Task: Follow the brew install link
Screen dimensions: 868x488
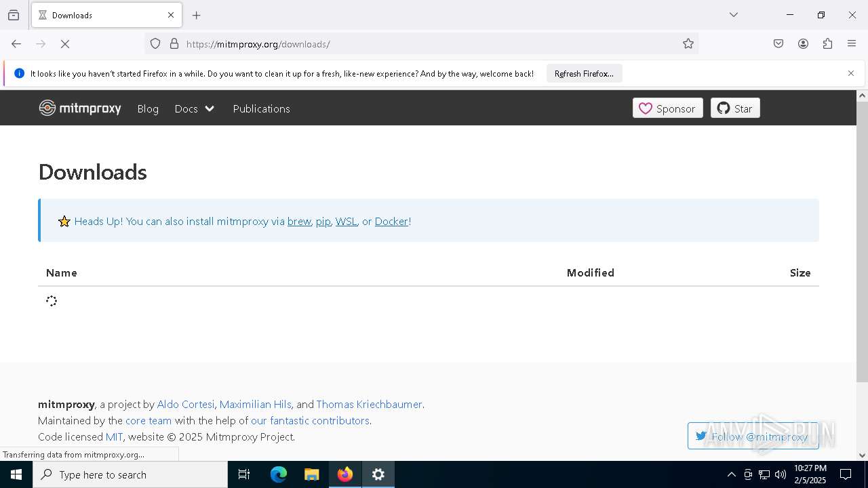Action: coord(299,222)
